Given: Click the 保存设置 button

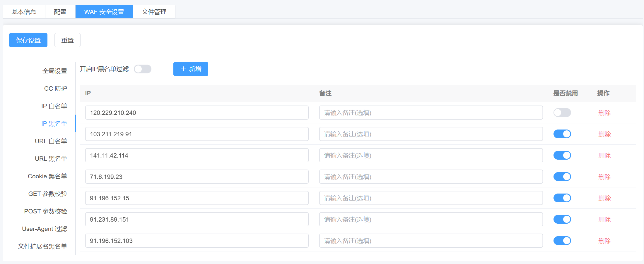Looking at the screenshot, I should tap(28, 40).
